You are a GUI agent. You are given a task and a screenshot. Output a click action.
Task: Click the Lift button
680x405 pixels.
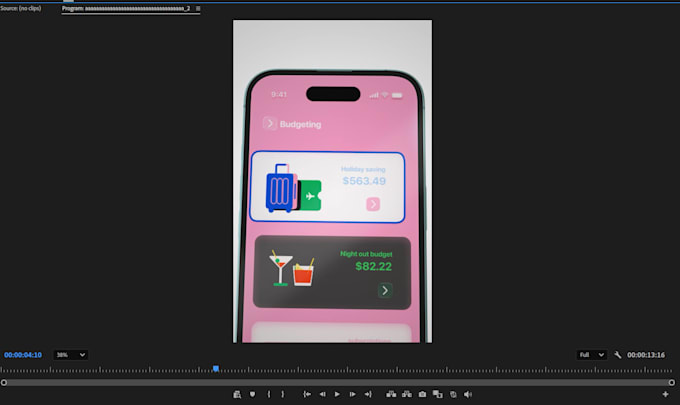click(x=391, y=394)
